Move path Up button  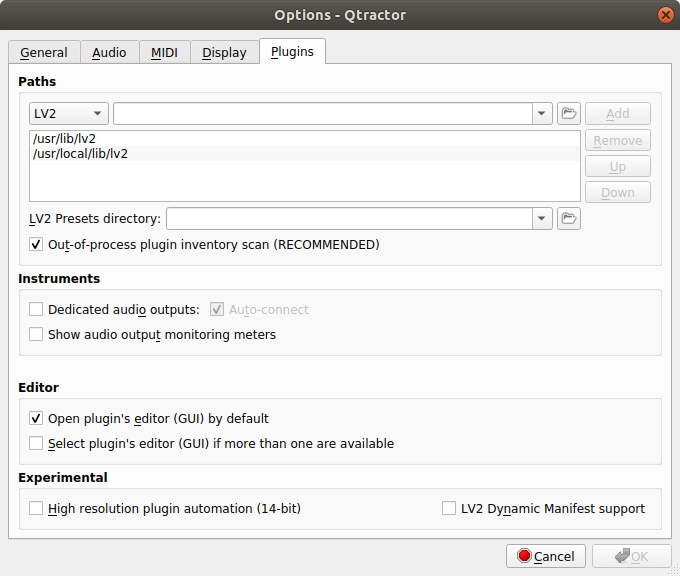tap(618, 167)
